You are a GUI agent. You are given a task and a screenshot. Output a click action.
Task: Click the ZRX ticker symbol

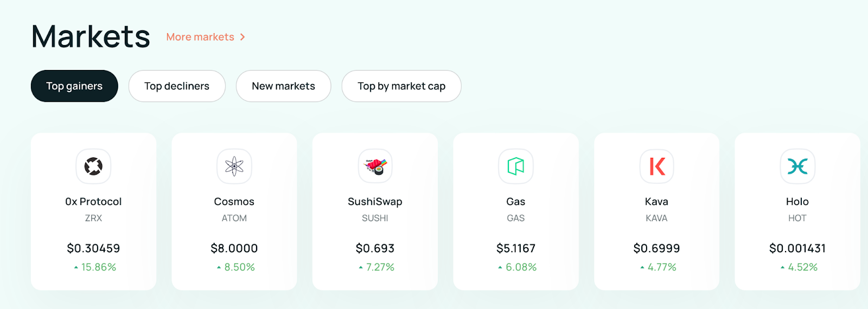pos(93,218)
